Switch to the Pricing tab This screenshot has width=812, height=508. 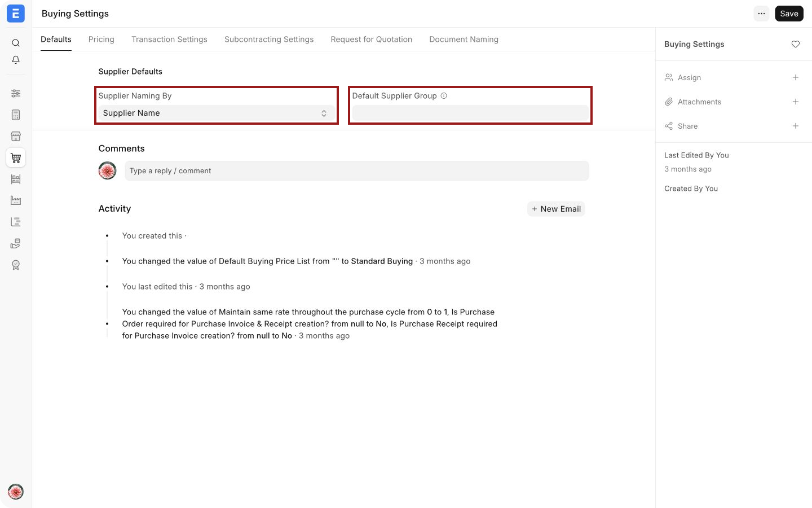pyautogui.click(x=101, y=40)
